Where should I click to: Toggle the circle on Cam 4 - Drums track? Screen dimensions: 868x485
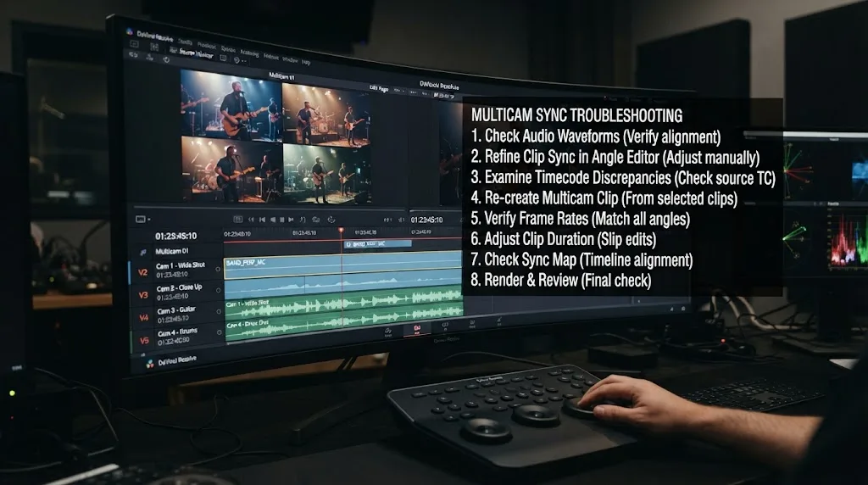pos(220,332)
